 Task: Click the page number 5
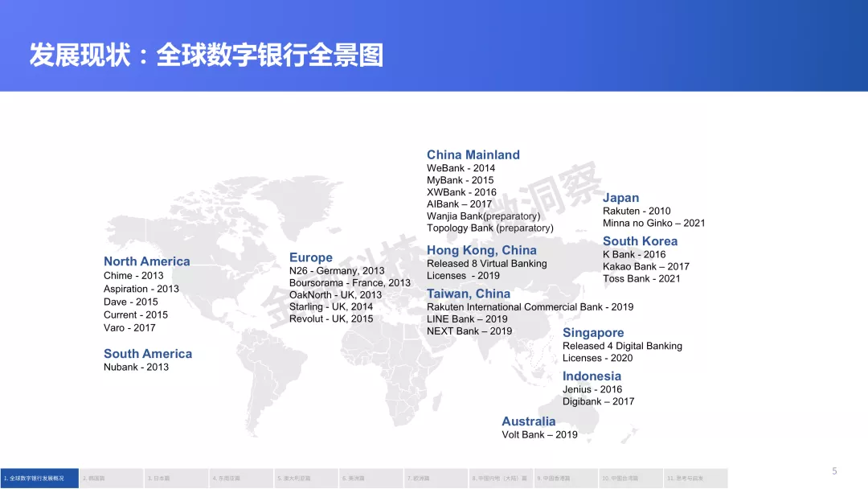tap(834, 471)
